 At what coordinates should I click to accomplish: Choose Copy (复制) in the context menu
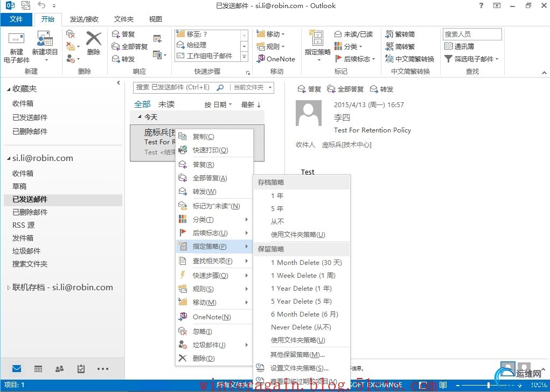214,136
